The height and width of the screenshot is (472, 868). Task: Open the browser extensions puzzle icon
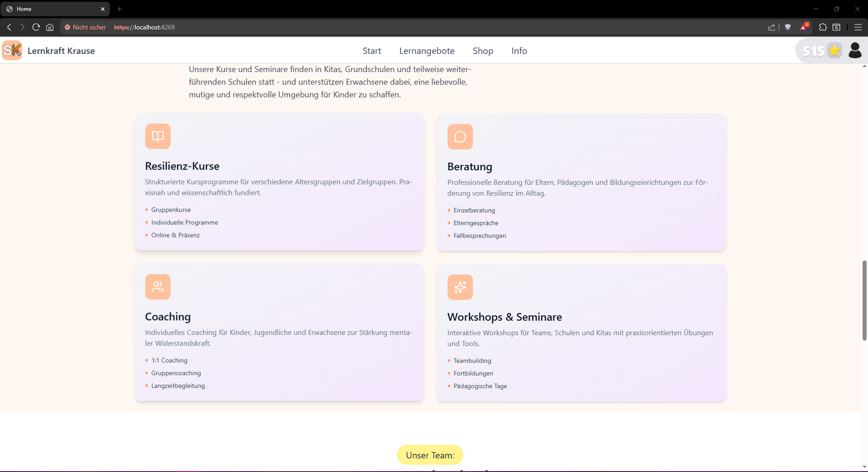823,27
